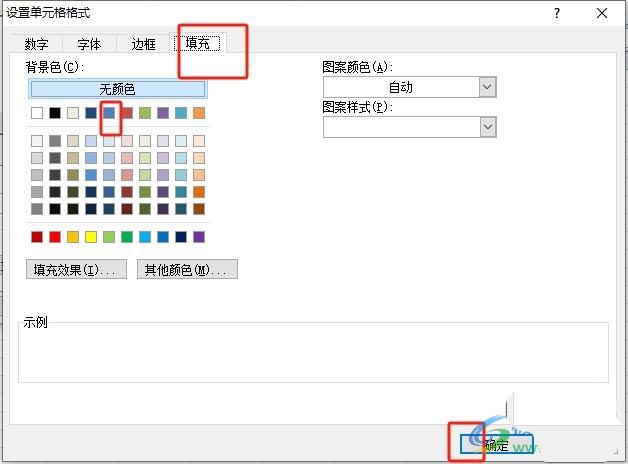The image size is (628, 464).
Task: Pick the purple theme-row swatch
Action: coord(163,113)
